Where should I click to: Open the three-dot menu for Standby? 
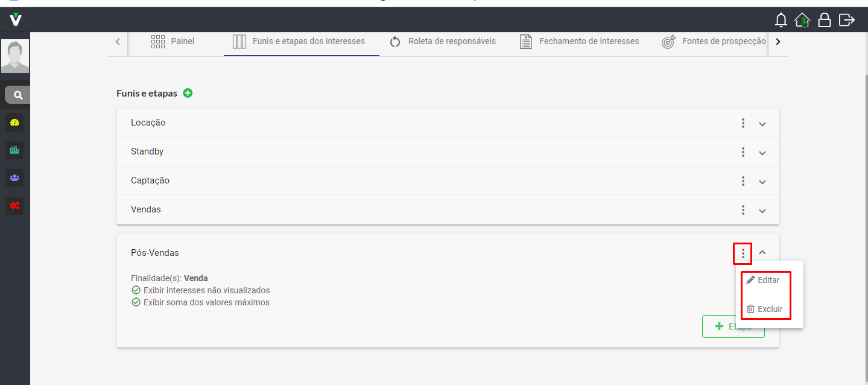click(743, 152)
